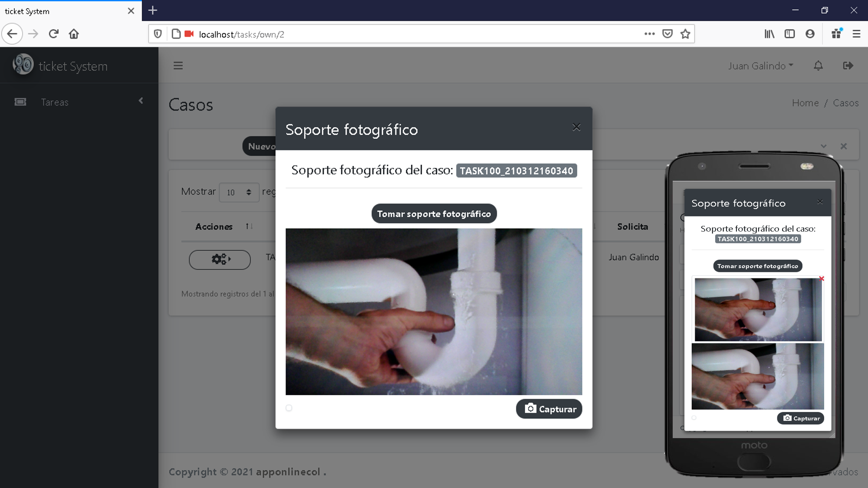Toggle the browser sidebar view
This screenshot has width=868, height=488.
click(x=789, y=34)
